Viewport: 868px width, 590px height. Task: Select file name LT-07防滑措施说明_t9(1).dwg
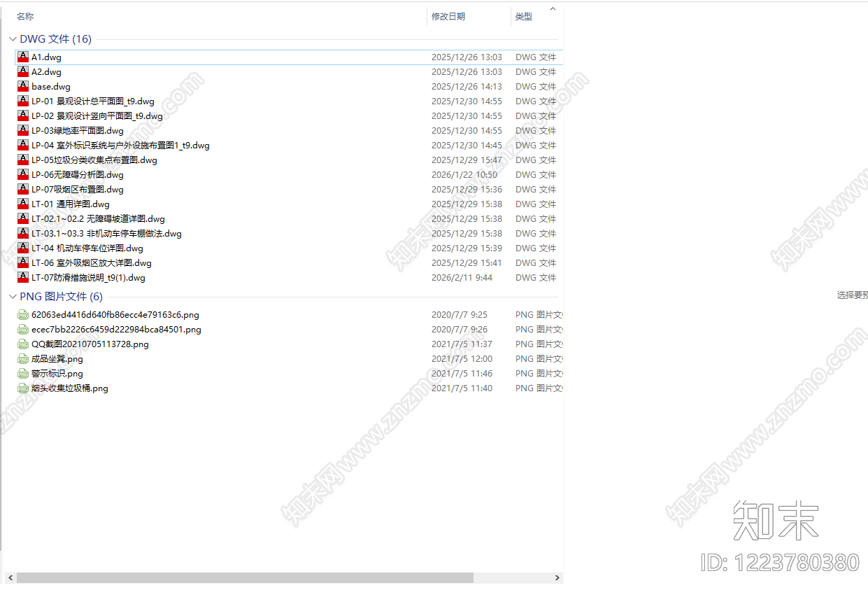88,278
